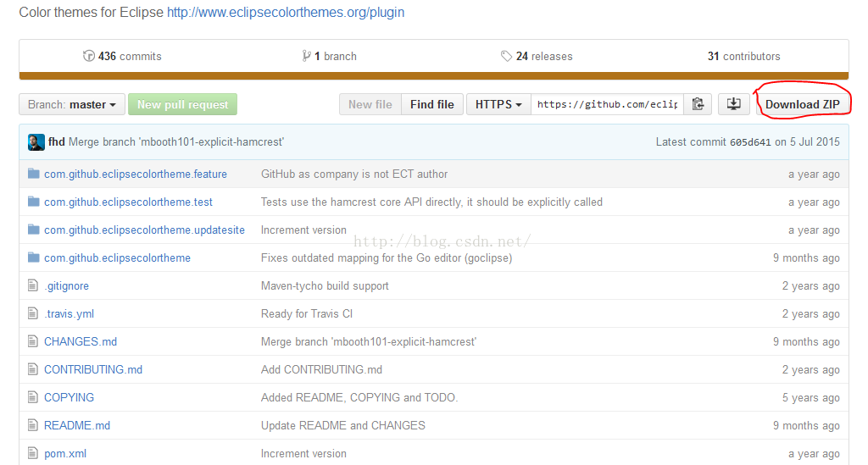
Task: Click the clone in desktop icon
Action: point(733,104)
